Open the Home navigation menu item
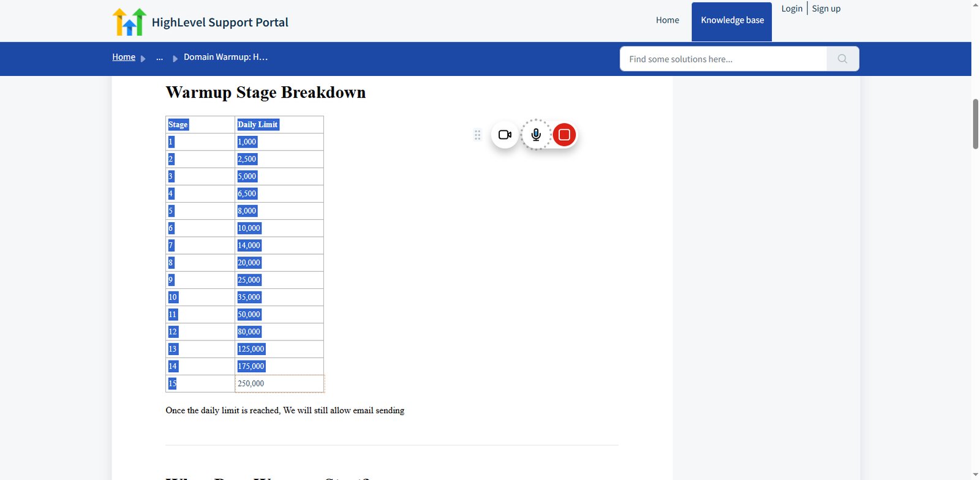 [668, 20]
